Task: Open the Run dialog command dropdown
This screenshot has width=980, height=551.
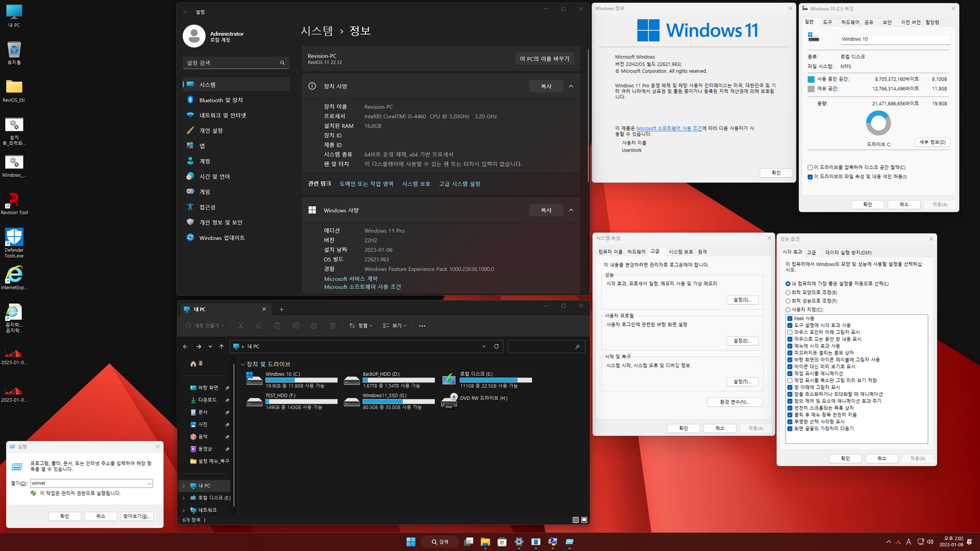Action: [x=149, y=483]
